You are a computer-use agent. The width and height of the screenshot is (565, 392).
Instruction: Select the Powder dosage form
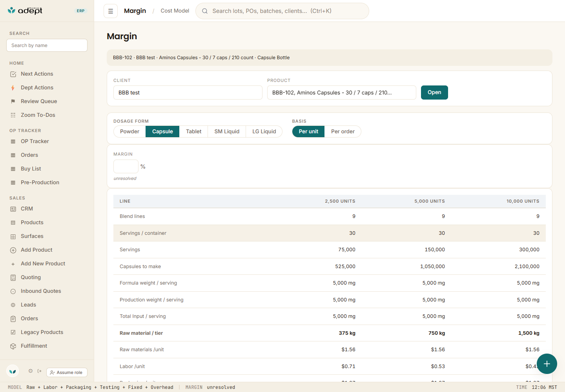coord(129,132)
